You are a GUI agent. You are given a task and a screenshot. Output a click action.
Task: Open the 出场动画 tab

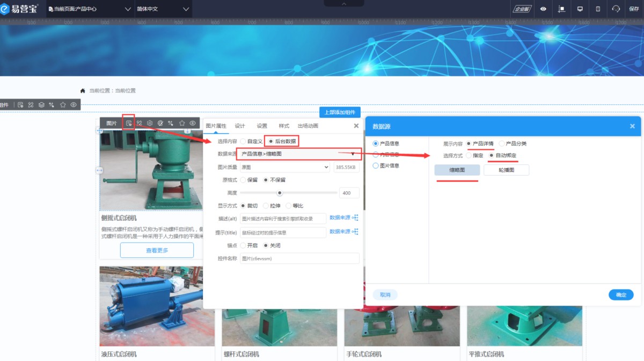tap(308, 126)
